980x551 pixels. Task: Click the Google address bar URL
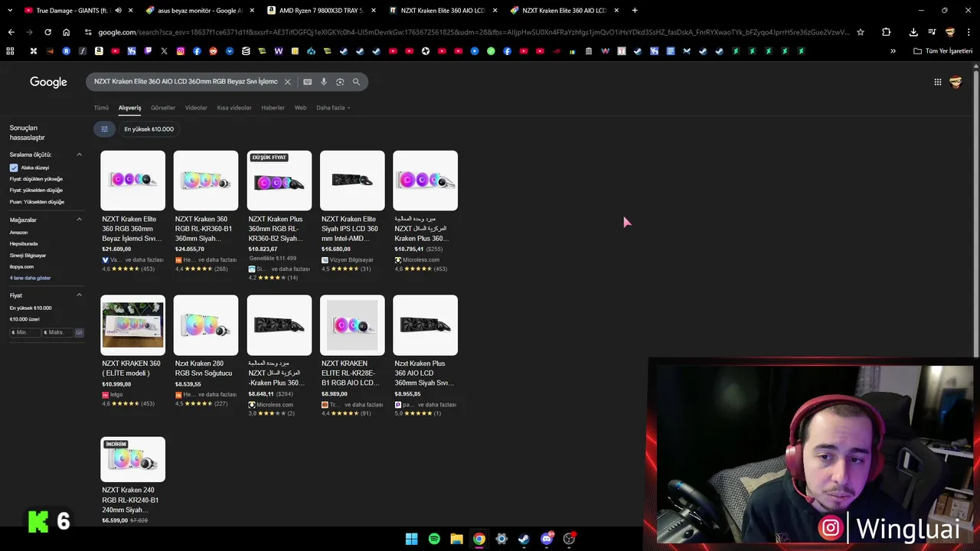(x=473, y=32)
